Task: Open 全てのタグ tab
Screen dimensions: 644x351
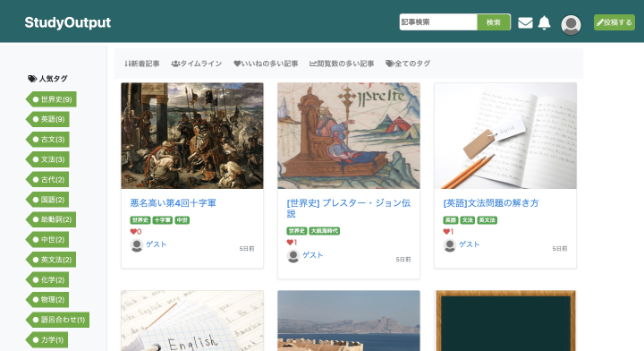Action: [408, 64]
